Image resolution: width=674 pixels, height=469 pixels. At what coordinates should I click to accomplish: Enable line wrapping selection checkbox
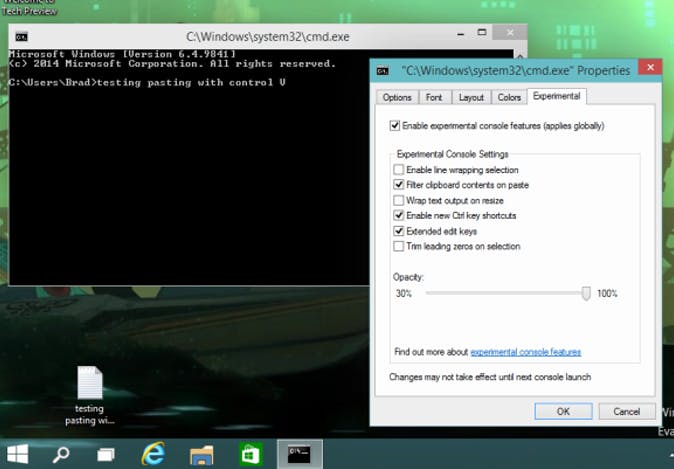[x=398, y=170]
